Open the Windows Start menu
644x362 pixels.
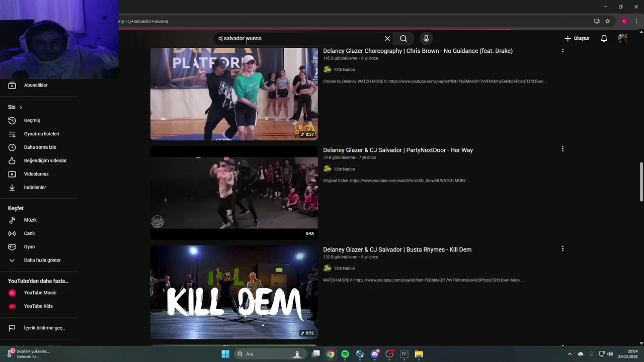coord(225,354)
